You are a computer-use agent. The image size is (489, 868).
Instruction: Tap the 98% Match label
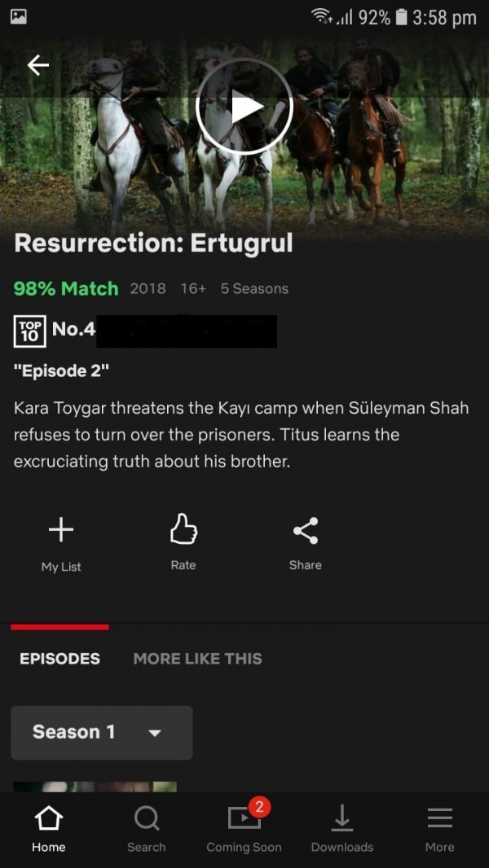point(66,288)
